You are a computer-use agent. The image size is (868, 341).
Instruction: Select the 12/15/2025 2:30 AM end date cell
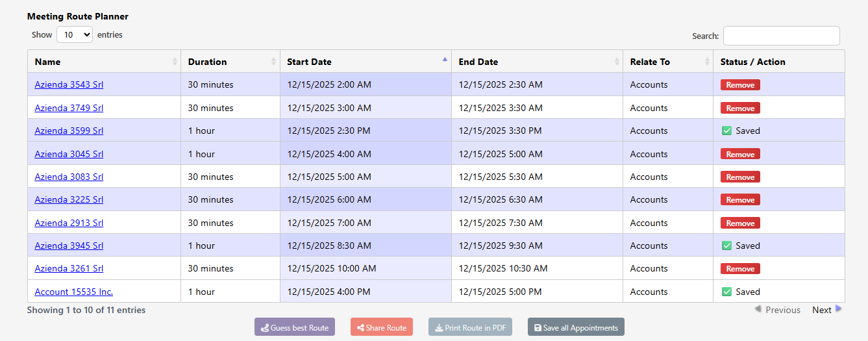(x=537, y=84)
